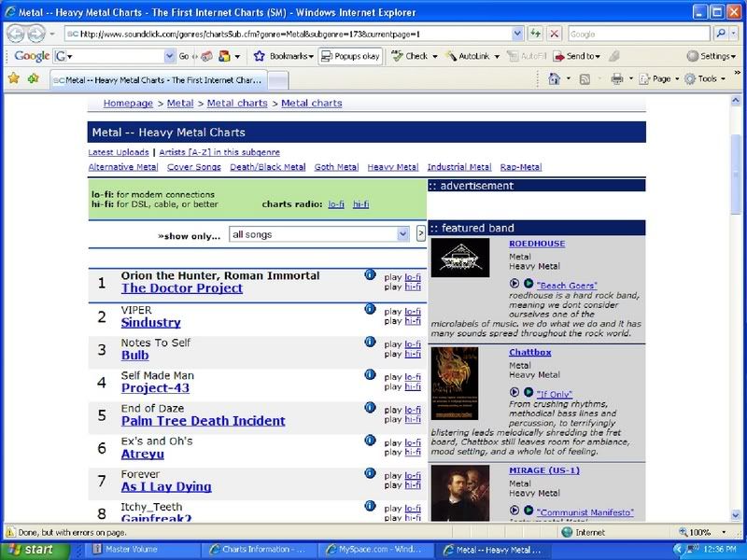Expand the Google toolbar search box dropdown
This screenshot has height=560, width=747.
tap(170, 56)
